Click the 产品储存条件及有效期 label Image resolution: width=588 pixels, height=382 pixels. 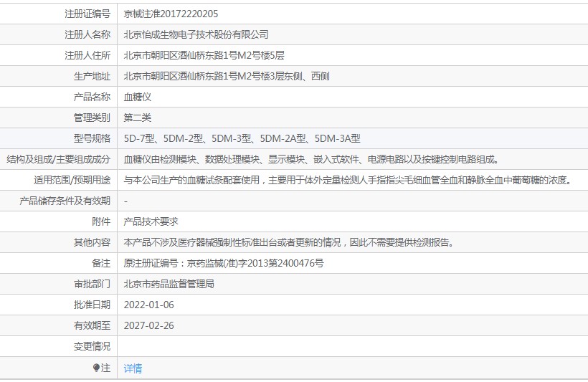(x=65, y=201)
